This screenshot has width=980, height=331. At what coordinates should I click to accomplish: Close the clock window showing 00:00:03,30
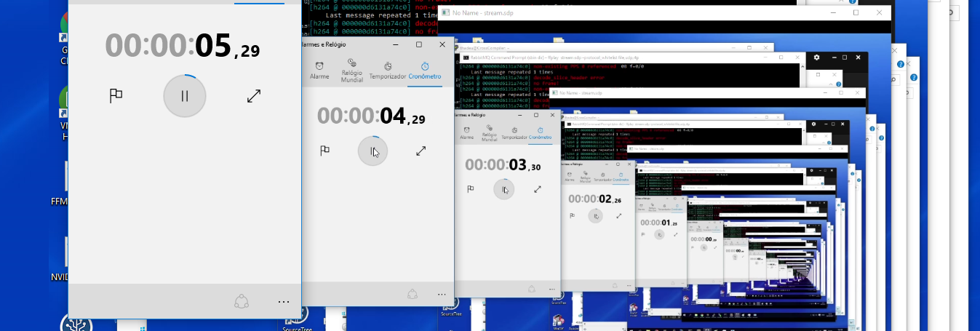(551, 115)
